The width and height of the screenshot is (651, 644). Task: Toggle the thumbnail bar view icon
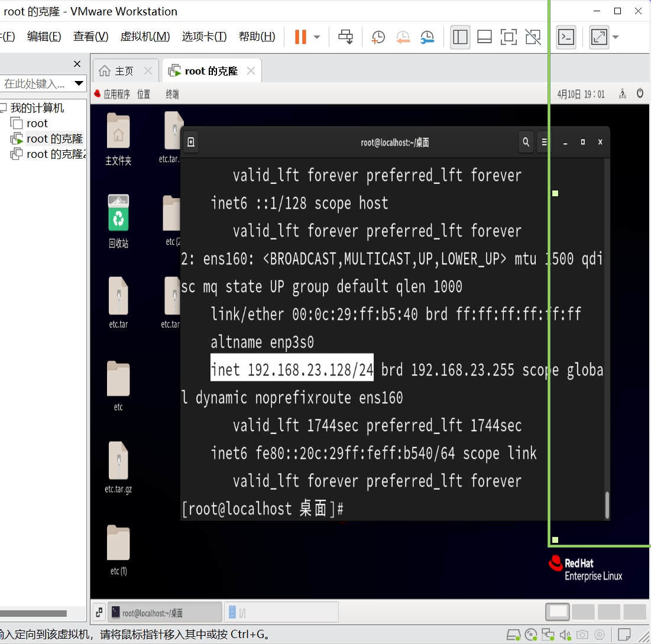click(484, 37)
